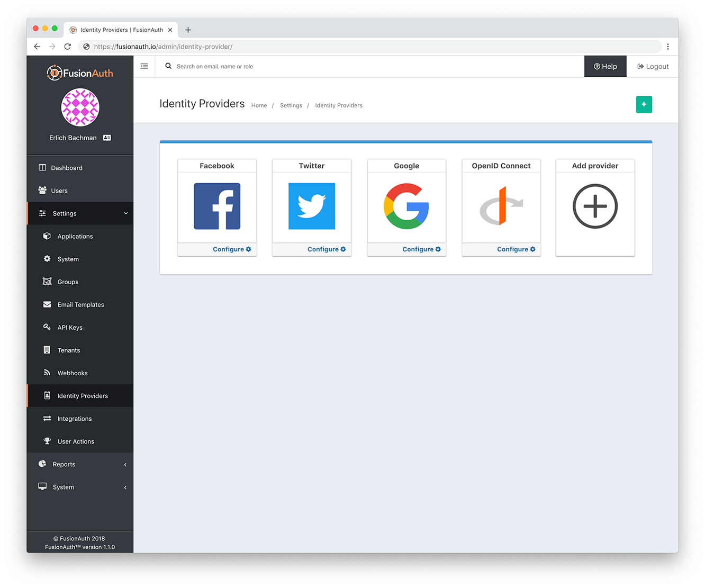
Task: Expand the Reports section chevron
Action: pos(125,465)
